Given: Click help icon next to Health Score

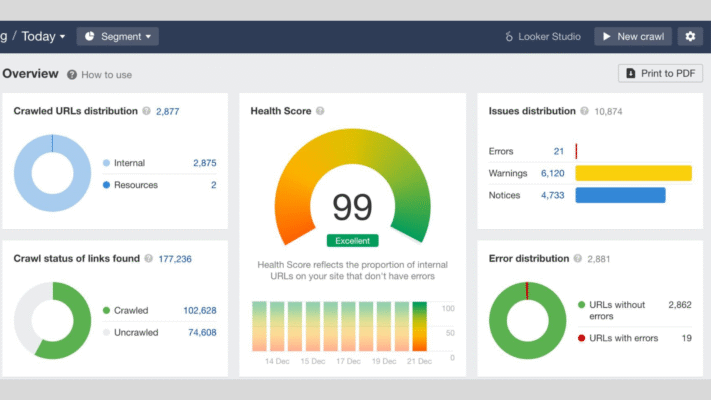Looking at the screenshot, I should [x=320, y=111].
